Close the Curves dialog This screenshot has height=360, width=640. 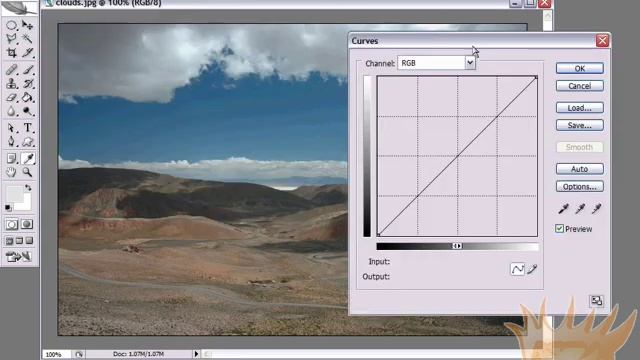[602, 40]
